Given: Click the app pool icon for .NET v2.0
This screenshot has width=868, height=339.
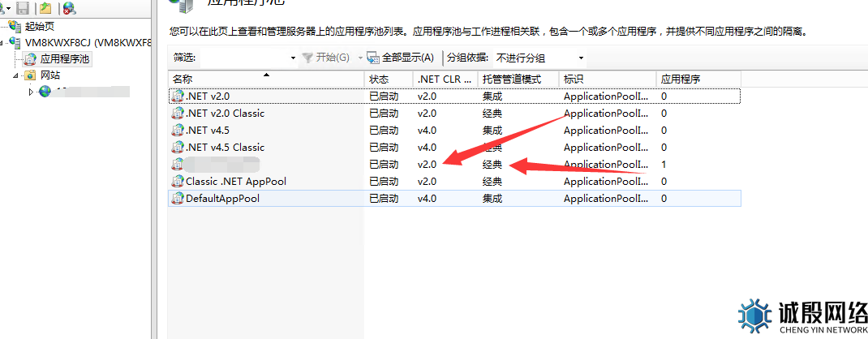Looking at the screenshot, I should tap(178, 96).
